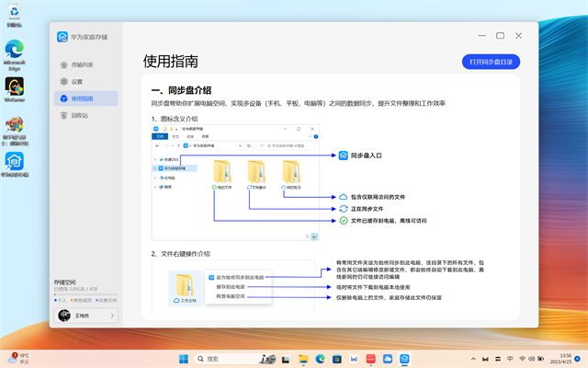This screenshot has height=368, width=588.
Task: Open the clock and date panel
Action: pos(561,359)
